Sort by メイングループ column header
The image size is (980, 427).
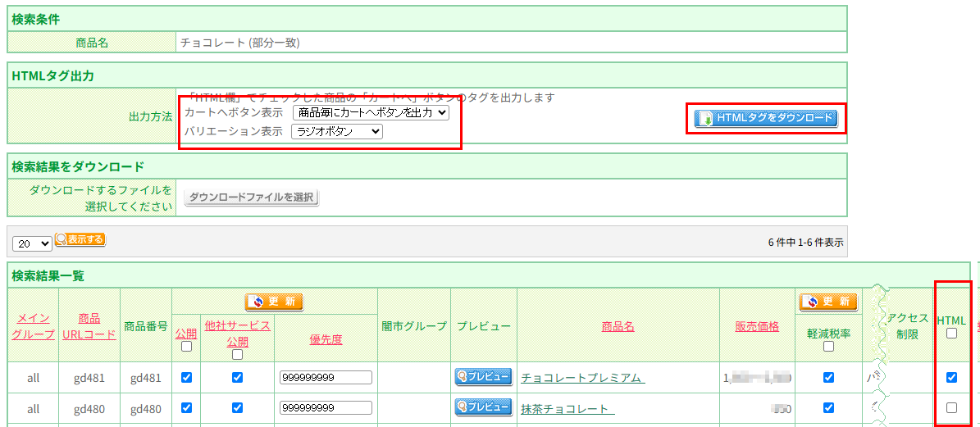pos(33,326)
